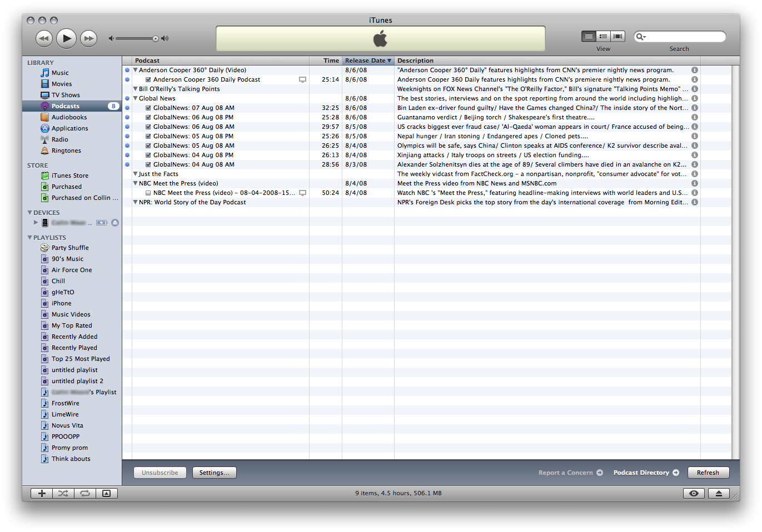
Task: Show the browser with eye icon
Action: tap(694, 493)
